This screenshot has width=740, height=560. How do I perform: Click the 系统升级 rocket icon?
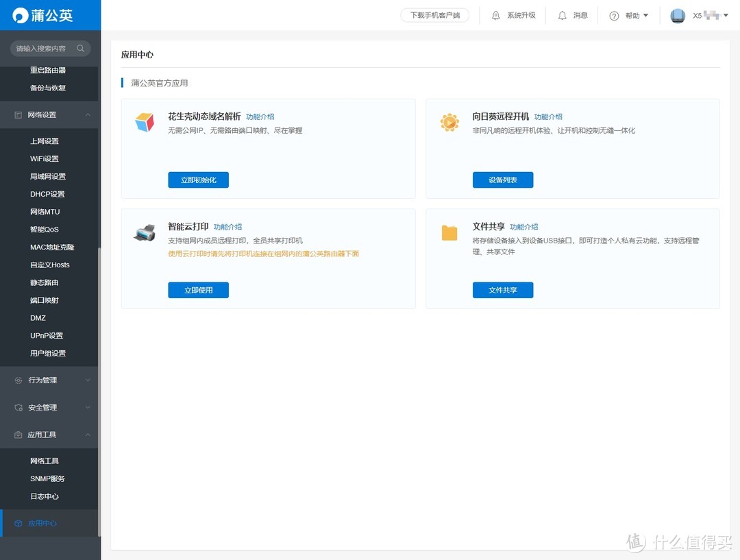click(495, 14)
